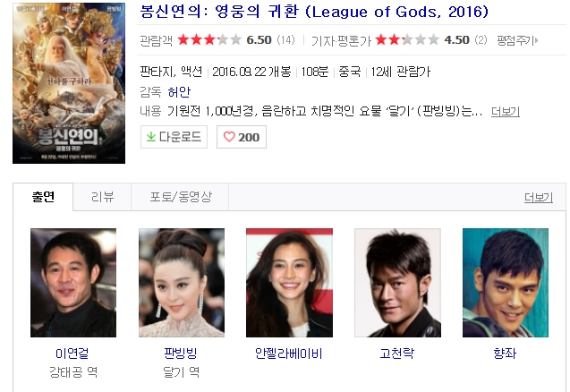The image size is (570, 392).
Task: Switch to the 리뷰 tab
Action: (102, 197)
